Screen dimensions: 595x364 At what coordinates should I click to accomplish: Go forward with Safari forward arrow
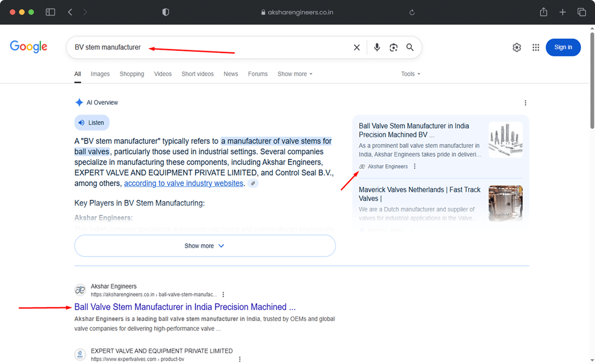(85, 13)
